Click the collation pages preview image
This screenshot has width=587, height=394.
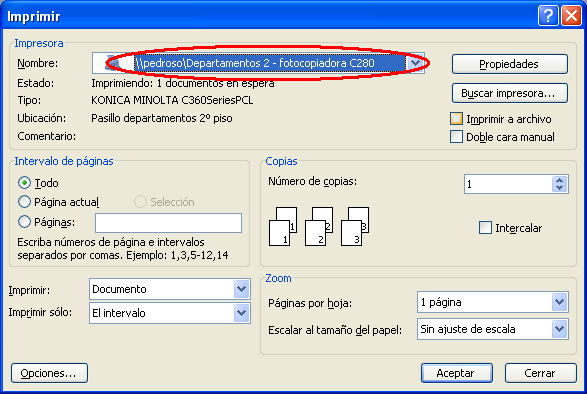click(319, 227)
